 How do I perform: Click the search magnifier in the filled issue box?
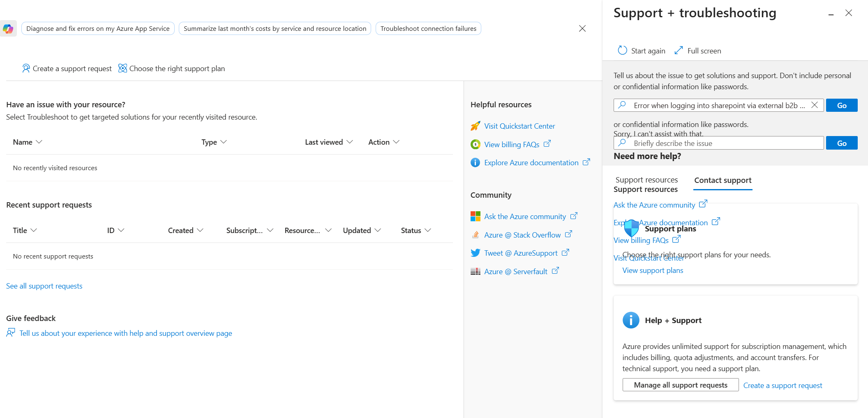[x=622, y=105]
